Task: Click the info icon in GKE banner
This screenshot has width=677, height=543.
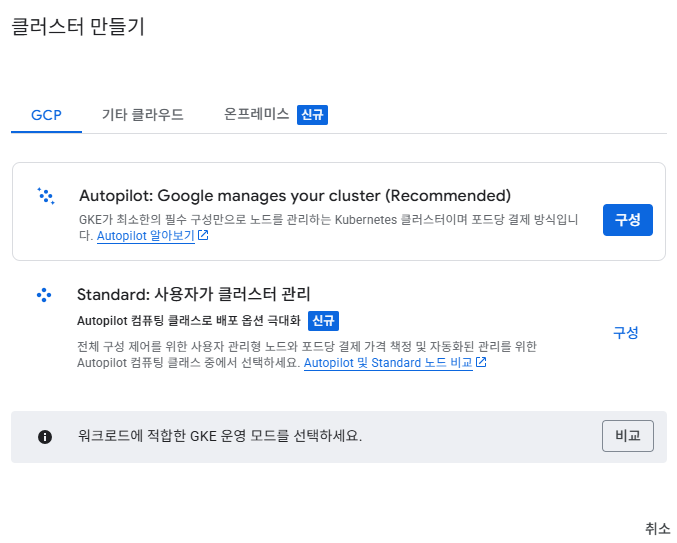Action: pyautogui.click(x=45, y=437)
